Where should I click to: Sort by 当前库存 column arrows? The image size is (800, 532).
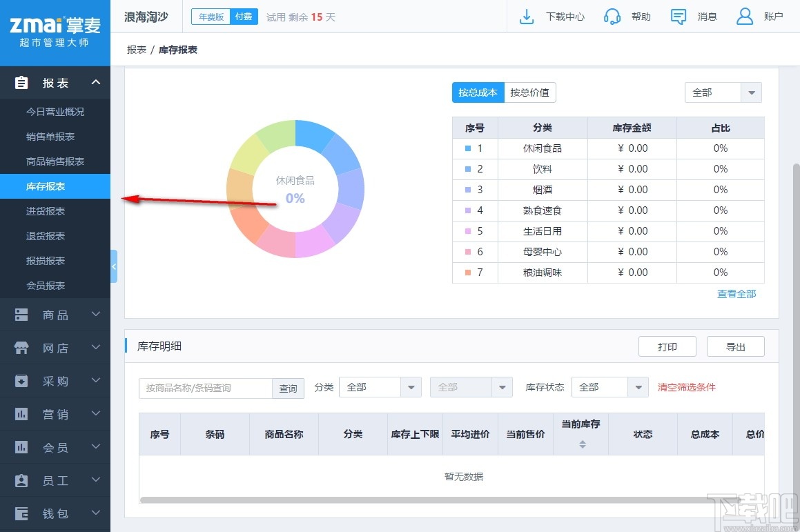(582, 444)
